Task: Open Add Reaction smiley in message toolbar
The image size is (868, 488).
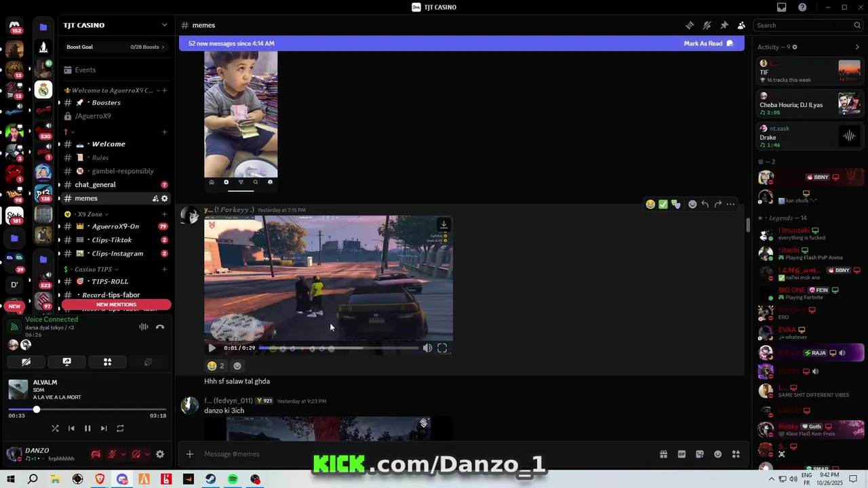Action: 692,204
